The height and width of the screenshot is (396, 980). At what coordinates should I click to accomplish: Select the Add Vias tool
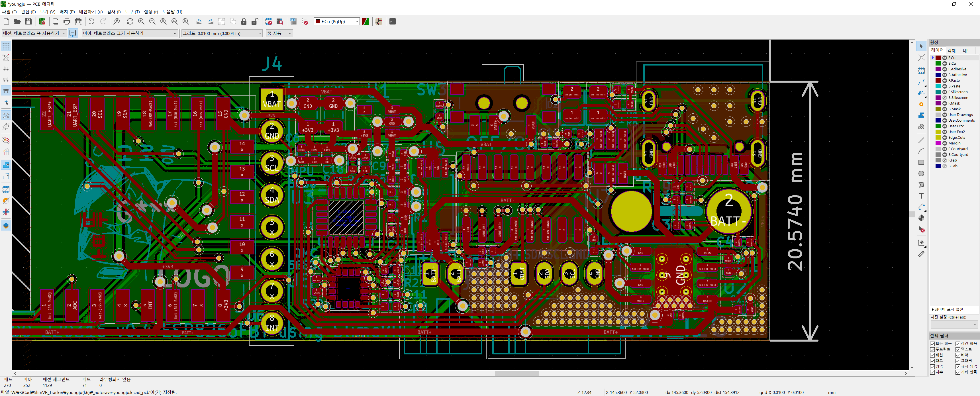coord(921,104)
